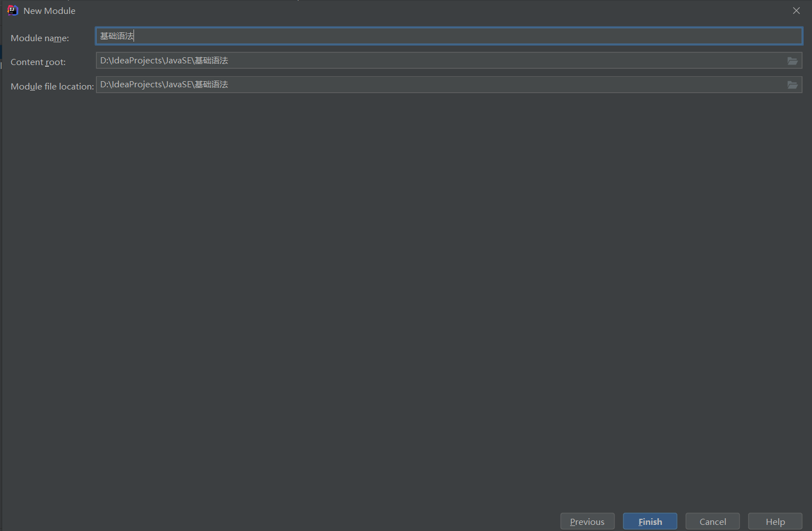
Task: Click Finish to create module
Action: point(650,522)
